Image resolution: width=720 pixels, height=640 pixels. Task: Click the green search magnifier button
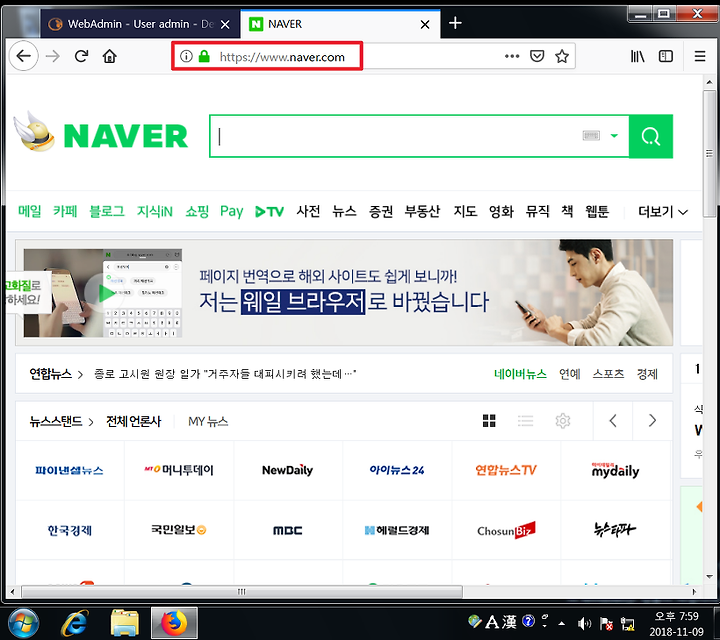coord(651,136)
